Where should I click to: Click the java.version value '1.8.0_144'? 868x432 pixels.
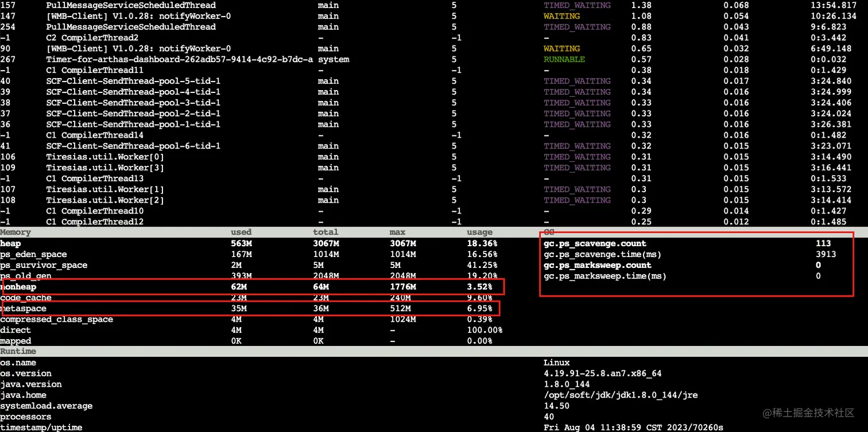[567, 384]
